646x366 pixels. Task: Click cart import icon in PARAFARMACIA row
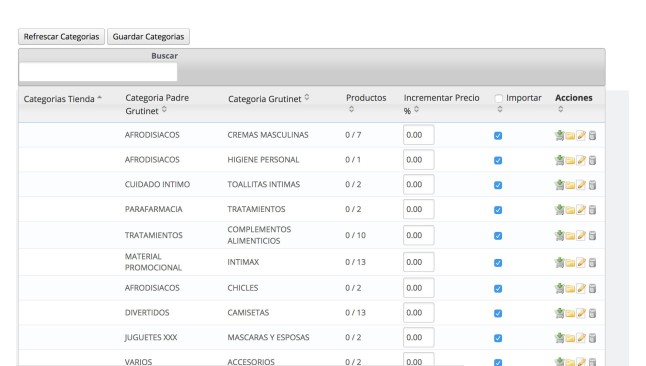tap(559, 209)
